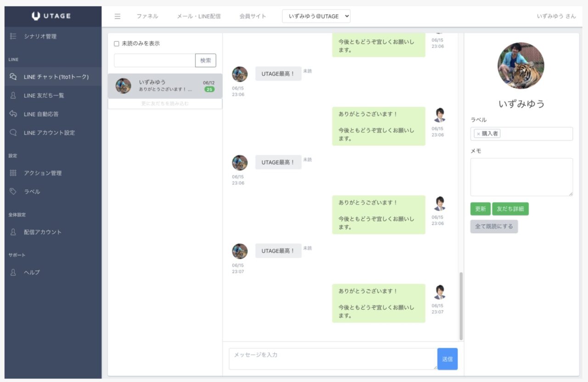The image size is (588, 382).
Task: Click sender avatar beside 23:07 UTAGE最高！ message
Action: pos(240,251)
